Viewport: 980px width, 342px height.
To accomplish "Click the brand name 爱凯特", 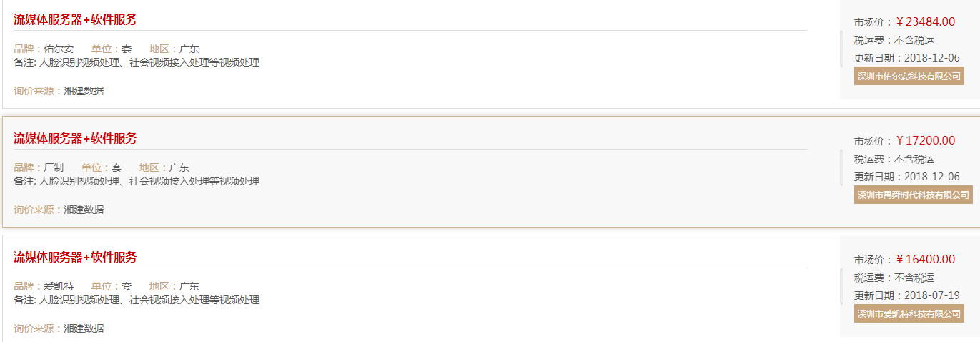I will [x=59, y=287].
